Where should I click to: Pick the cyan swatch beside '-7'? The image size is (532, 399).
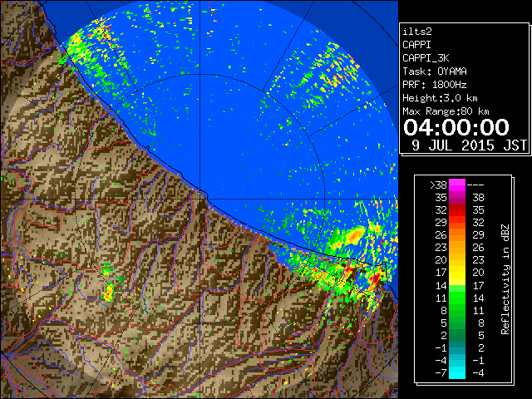click(x=457, y=373)
